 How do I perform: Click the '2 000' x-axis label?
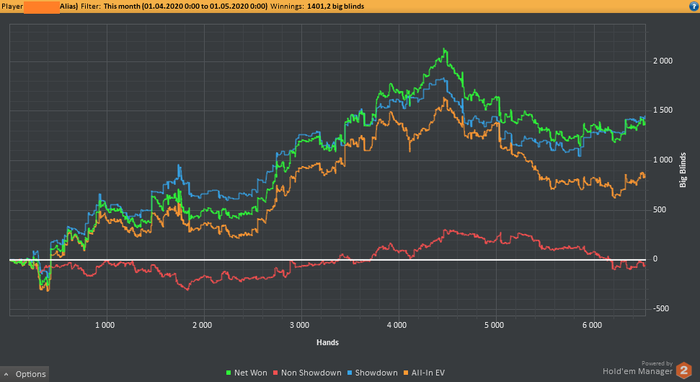click(202, 325)
